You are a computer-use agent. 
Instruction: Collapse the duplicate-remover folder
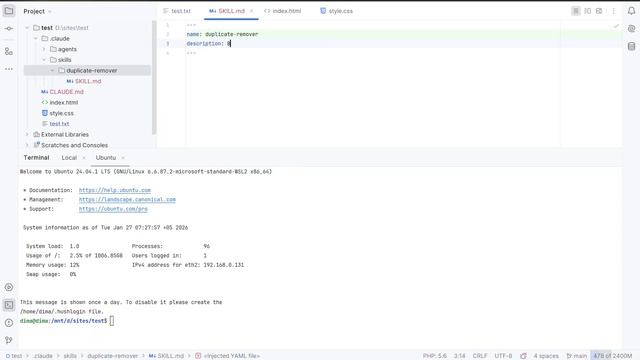(52, 71)
